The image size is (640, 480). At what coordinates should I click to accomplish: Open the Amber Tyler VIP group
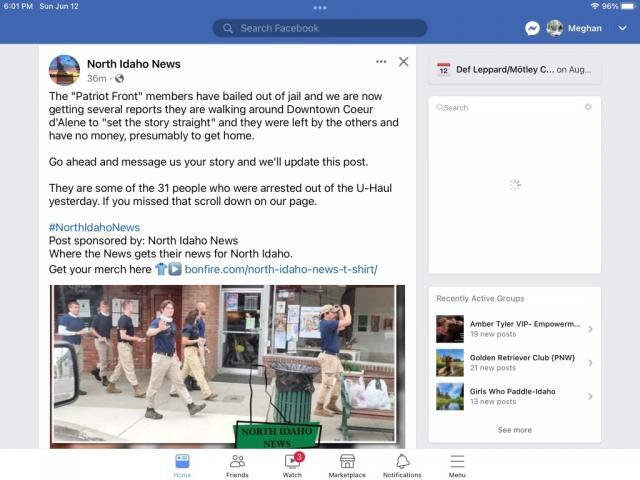tap(515, 329)
